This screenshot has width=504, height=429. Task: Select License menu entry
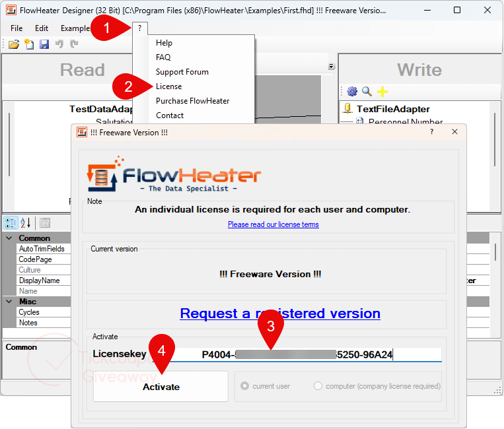coord(168,86)
